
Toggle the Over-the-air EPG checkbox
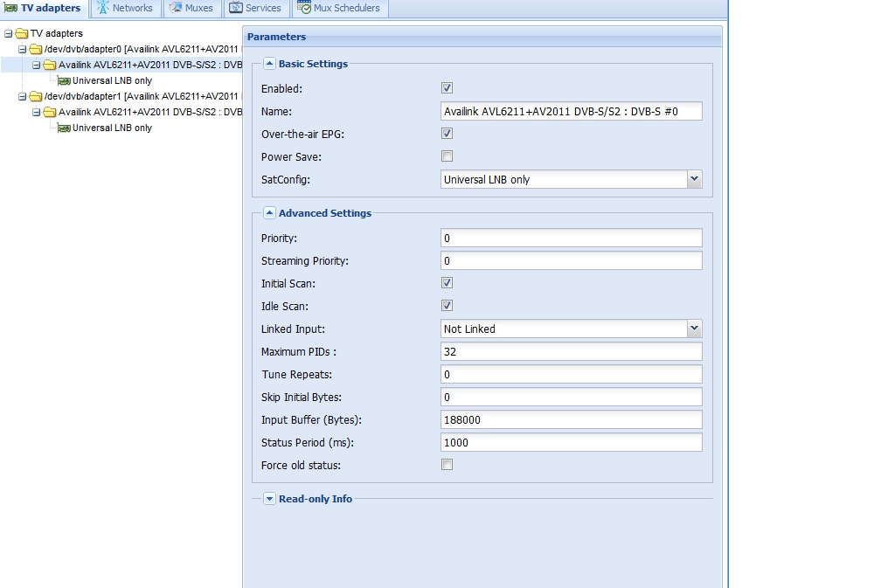[x=447, y=134]
